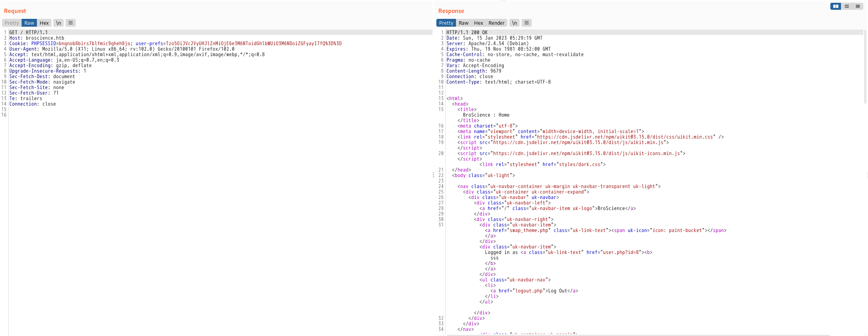868x336 pixels.
Task: Open Response pane hamburger options menu
Action: pos(527,23)
